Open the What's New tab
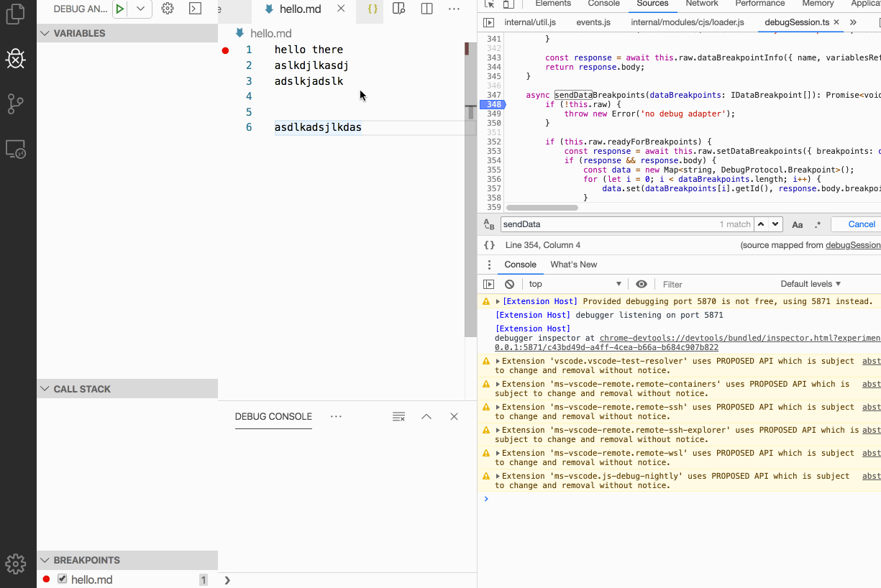Viewport: 881px width, 588px height. [574, 265]
